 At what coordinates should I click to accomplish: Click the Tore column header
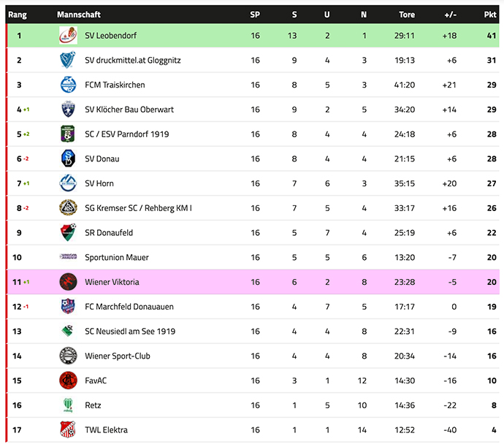pos(407,15)
